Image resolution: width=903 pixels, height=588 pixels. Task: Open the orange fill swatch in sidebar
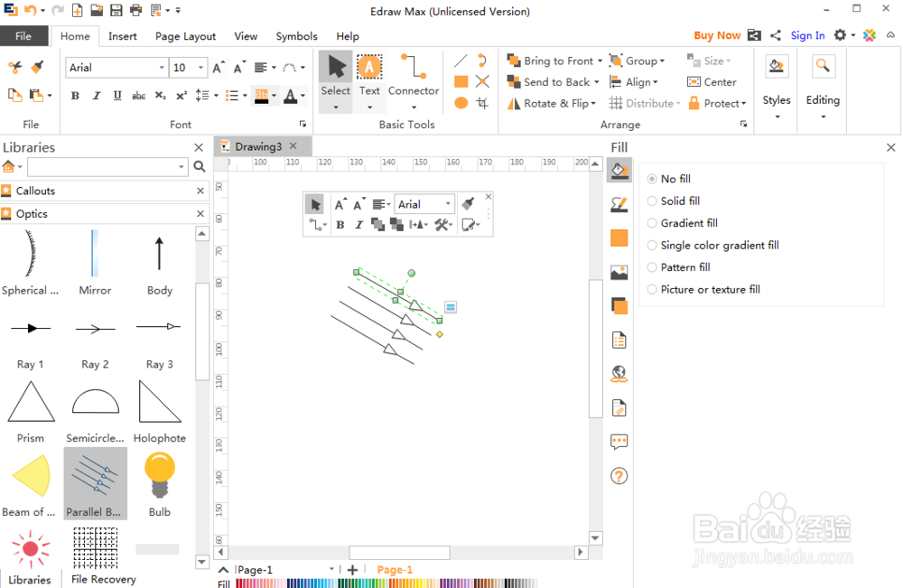click(x=619, y=238)
